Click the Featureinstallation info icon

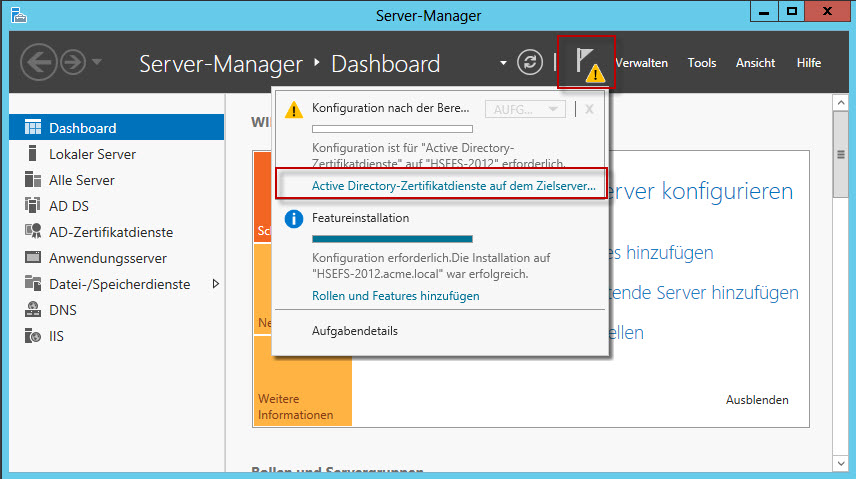[x=294, y=219]
